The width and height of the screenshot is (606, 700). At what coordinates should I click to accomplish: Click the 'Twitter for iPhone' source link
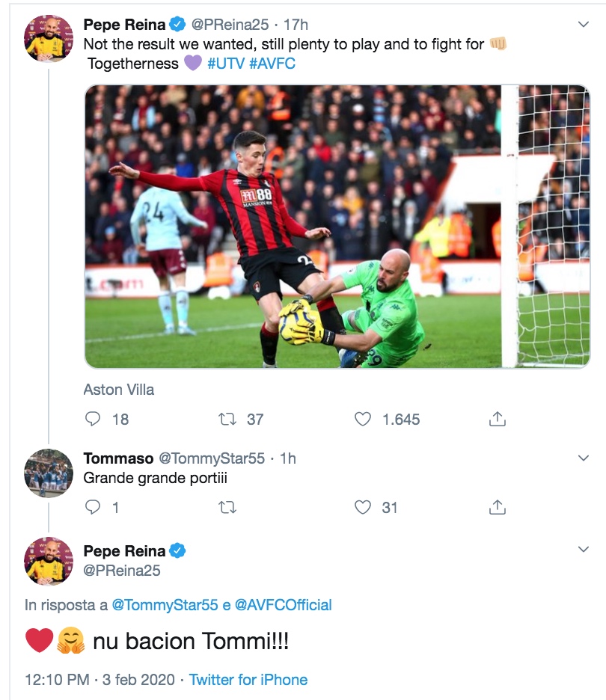248,680
